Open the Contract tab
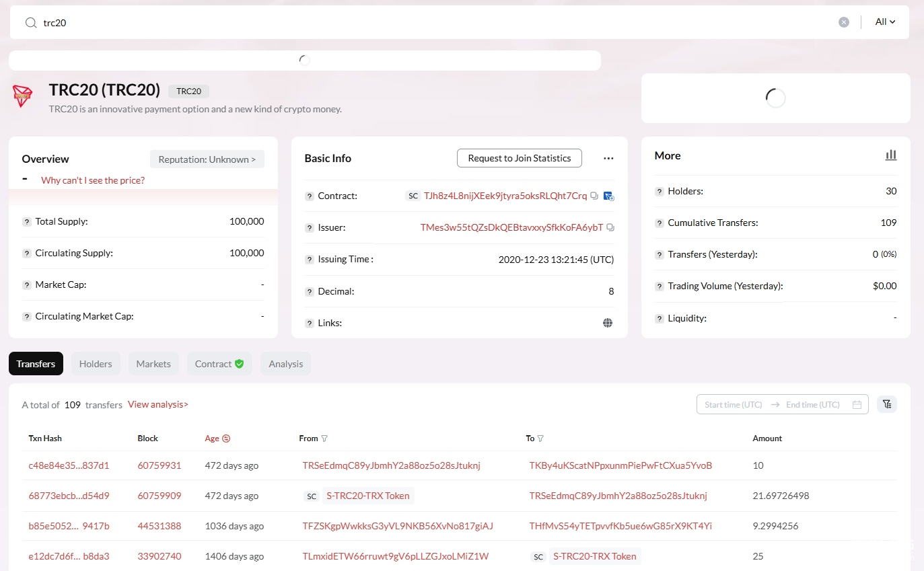This screenshot has height=571, width=924. [219, 364]
